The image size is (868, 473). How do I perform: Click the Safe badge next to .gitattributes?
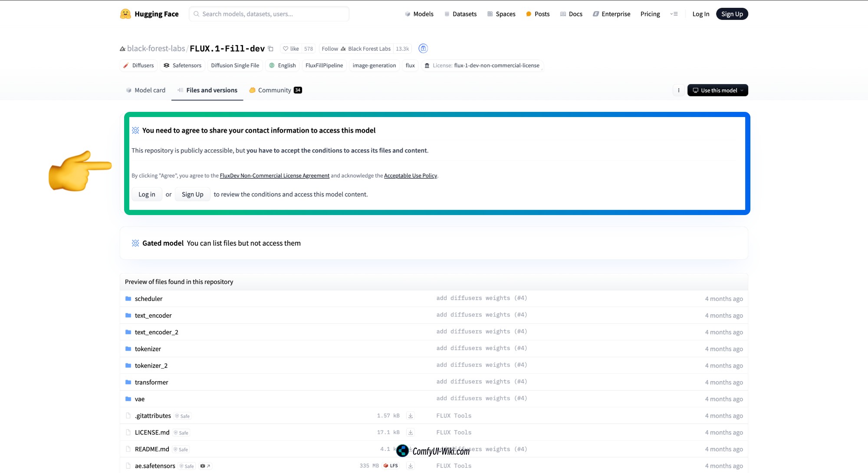coord(182,416)
